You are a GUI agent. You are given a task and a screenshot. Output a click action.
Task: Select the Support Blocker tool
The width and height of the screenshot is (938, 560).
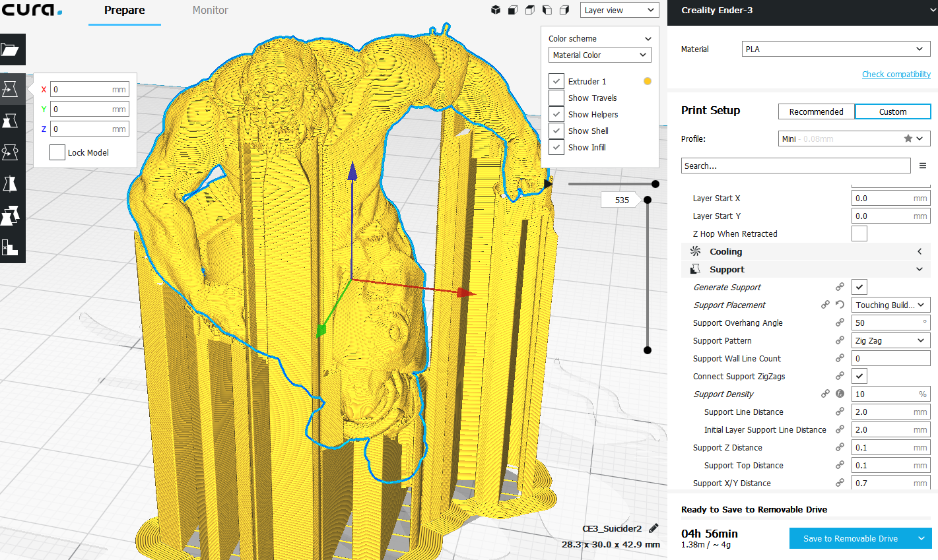click(x=11, y=247)
